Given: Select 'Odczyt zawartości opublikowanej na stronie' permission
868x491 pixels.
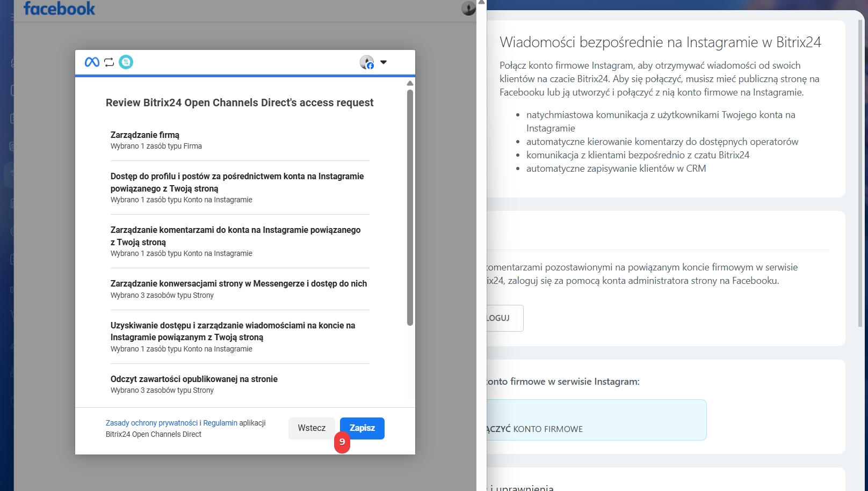Looking at the screenshot, I should point(240,384).
